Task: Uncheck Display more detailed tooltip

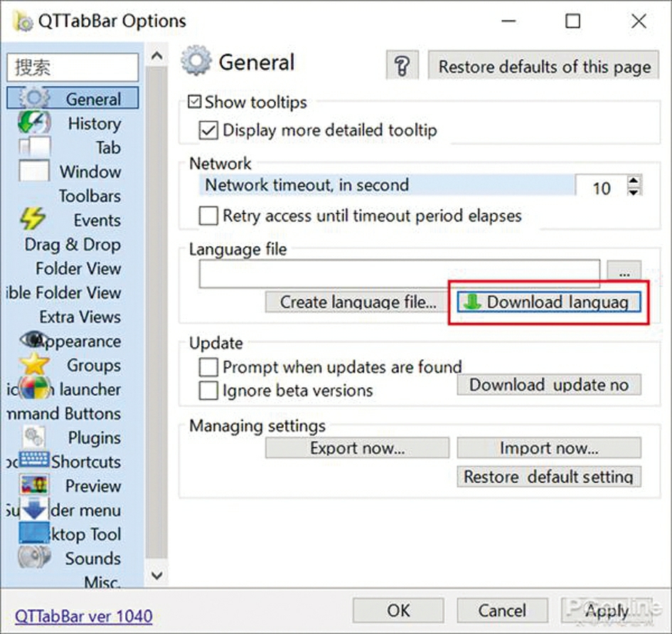Action: click(x=208, y=130)
